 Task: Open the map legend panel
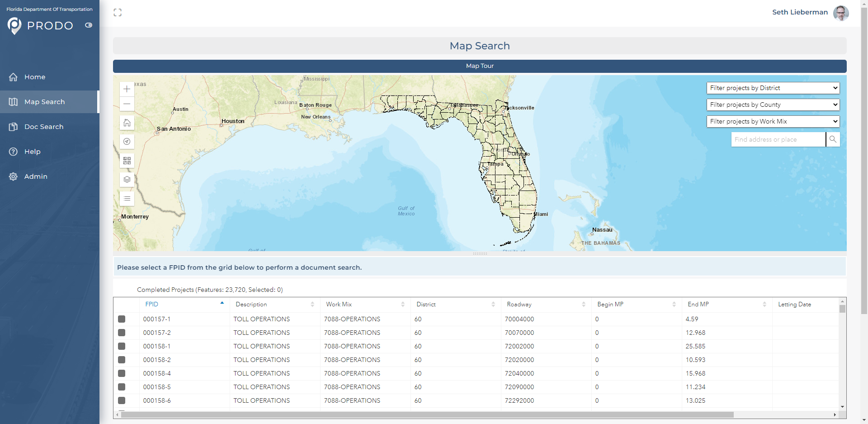click(127, 199)
